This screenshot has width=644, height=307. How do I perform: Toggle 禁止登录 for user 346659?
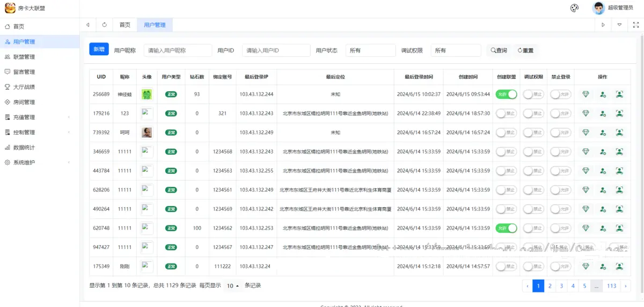[x=560, y=152]
